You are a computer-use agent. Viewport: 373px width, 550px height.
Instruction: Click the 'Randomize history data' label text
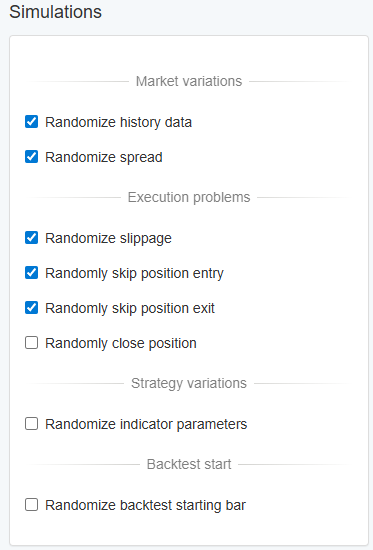coord(119,123)
